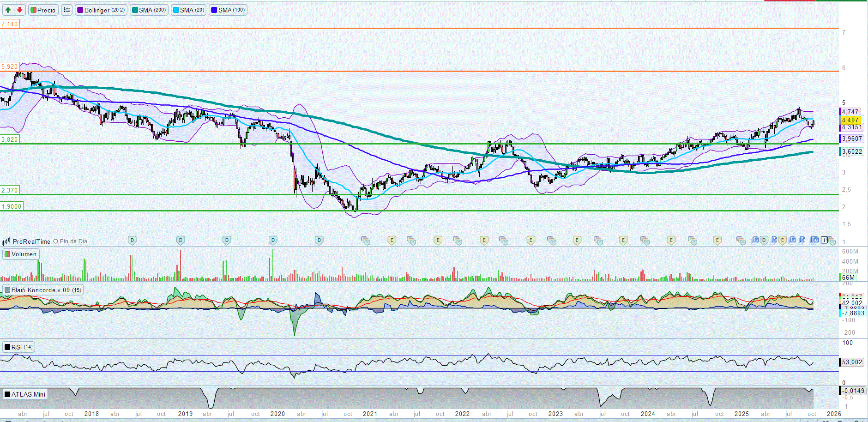868x422 pixels.
Task: Select the Volumen panel label
Action: pos(21,254)
